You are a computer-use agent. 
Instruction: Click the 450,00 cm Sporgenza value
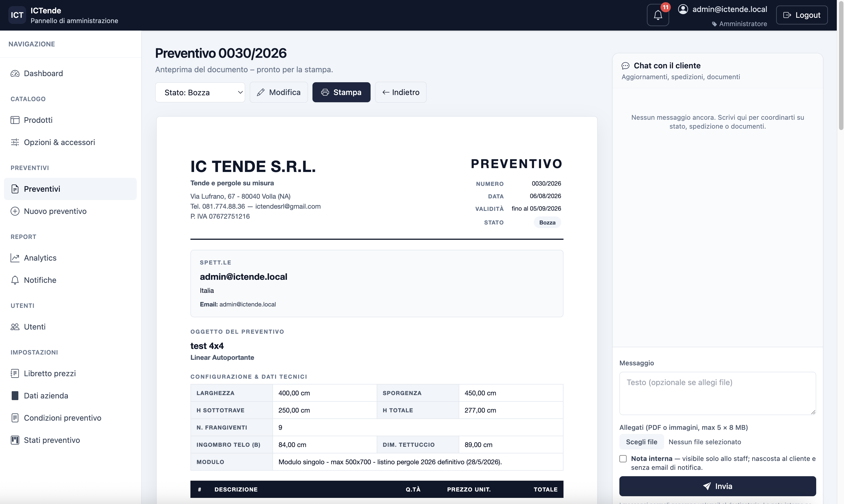[x=480, y=393]
